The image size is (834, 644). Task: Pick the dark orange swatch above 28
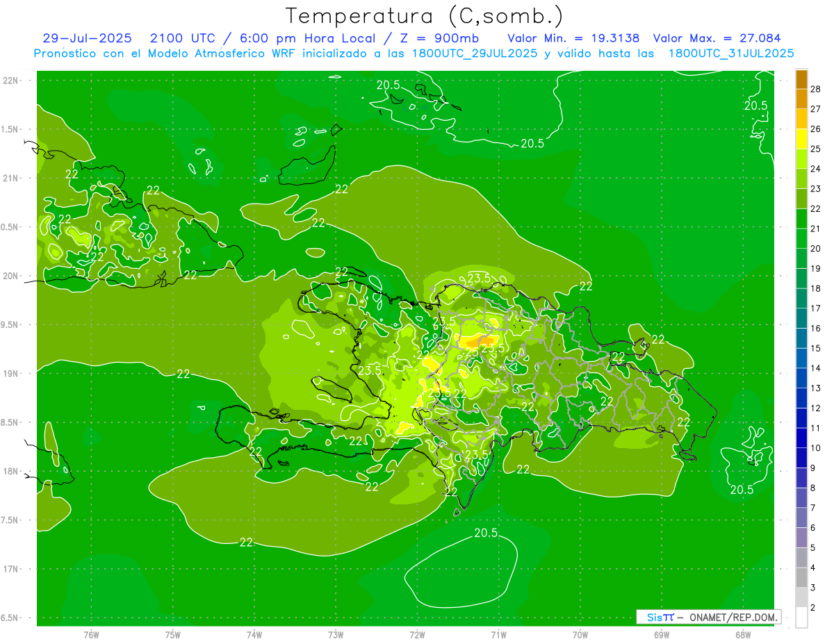click(801, 79)
